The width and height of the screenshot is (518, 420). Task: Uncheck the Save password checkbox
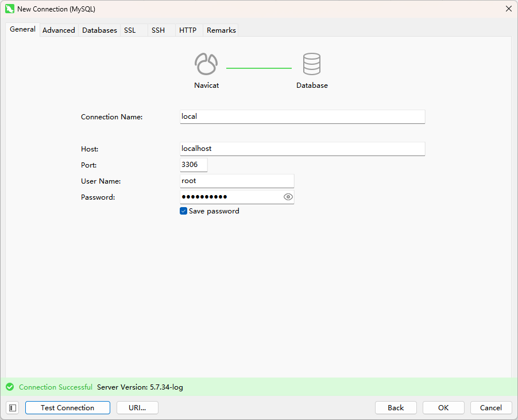[x=183, y=211]
